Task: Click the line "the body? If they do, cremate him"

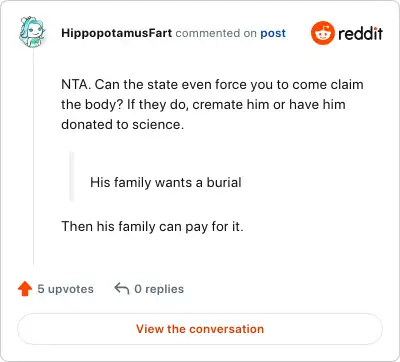Action: 203,105
